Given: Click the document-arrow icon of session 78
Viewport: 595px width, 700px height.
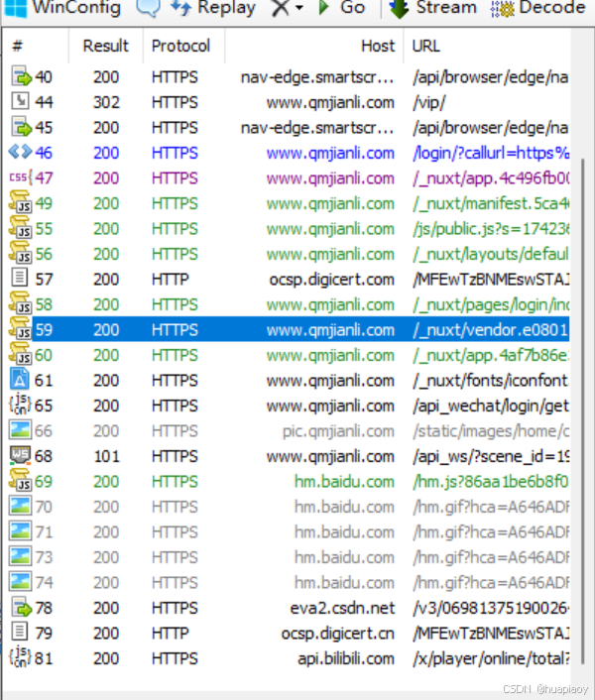Looking at the screenshot, I should pos(21,607).
